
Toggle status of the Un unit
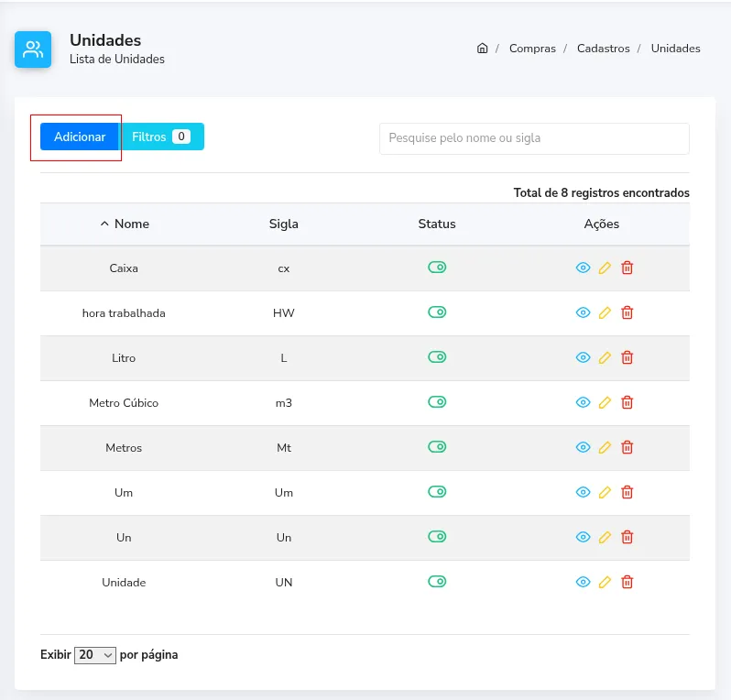pos(437,537)
